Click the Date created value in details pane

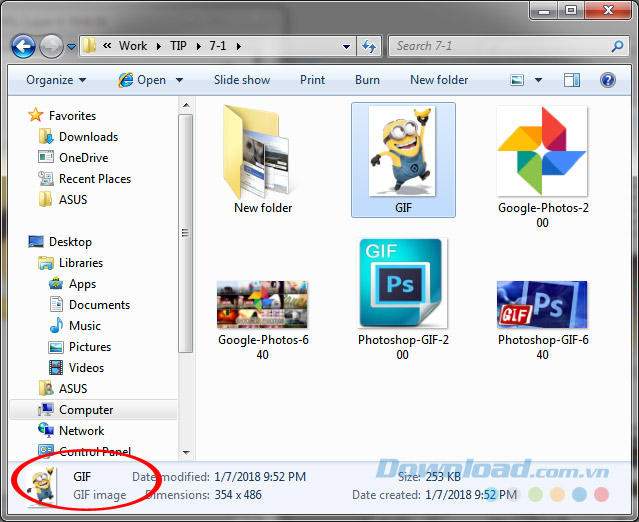tap(471, 495)
